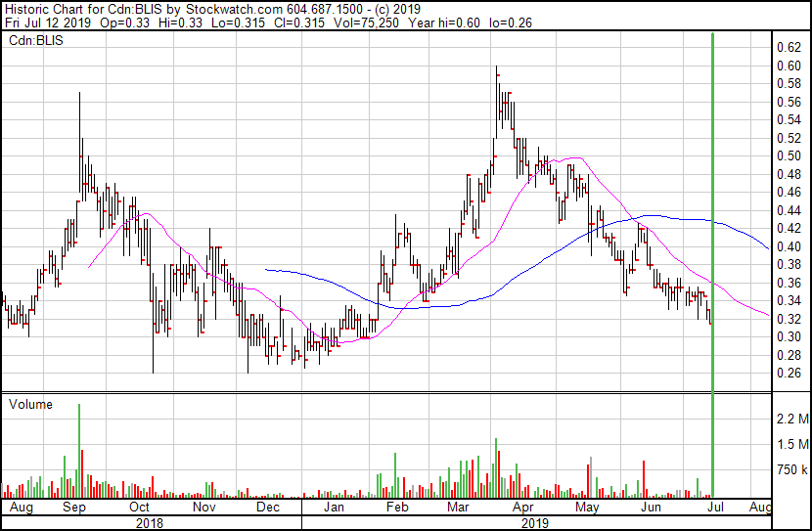Screen dimensions: 812x531
Task: Click the 0.60 price axis label
Action: (789, 66)
